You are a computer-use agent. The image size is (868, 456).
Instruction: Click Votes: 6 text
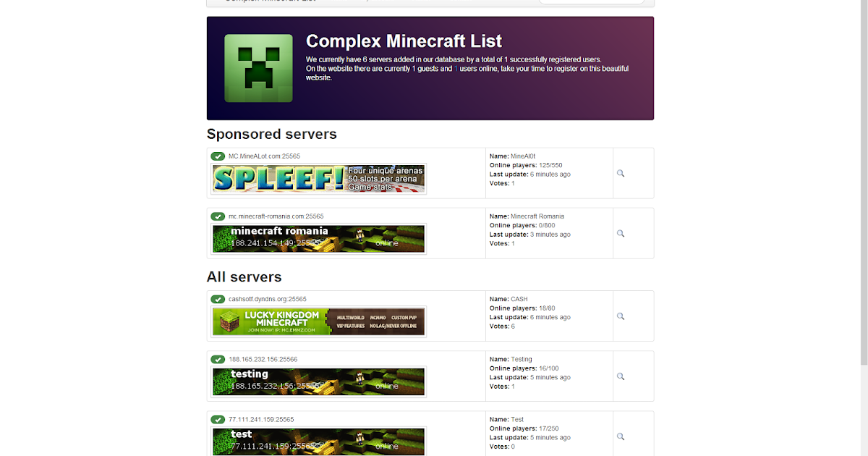click(x=502, y=326)
